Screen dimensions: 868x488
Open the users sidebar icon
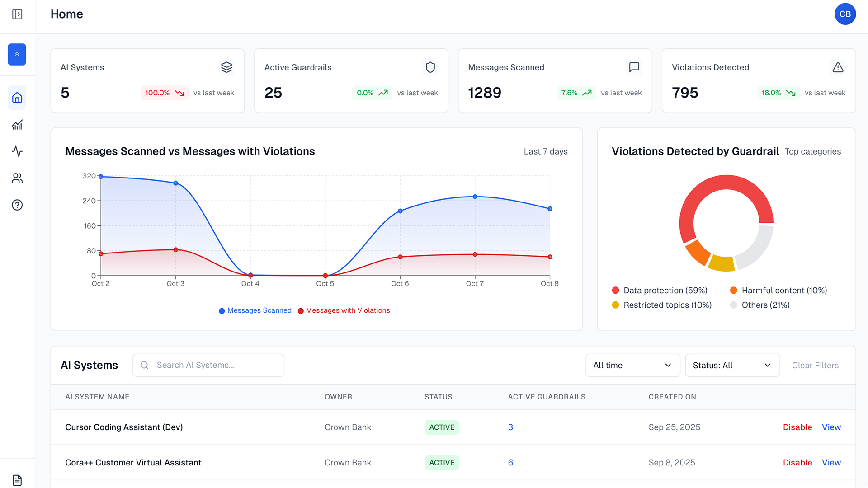17,178
